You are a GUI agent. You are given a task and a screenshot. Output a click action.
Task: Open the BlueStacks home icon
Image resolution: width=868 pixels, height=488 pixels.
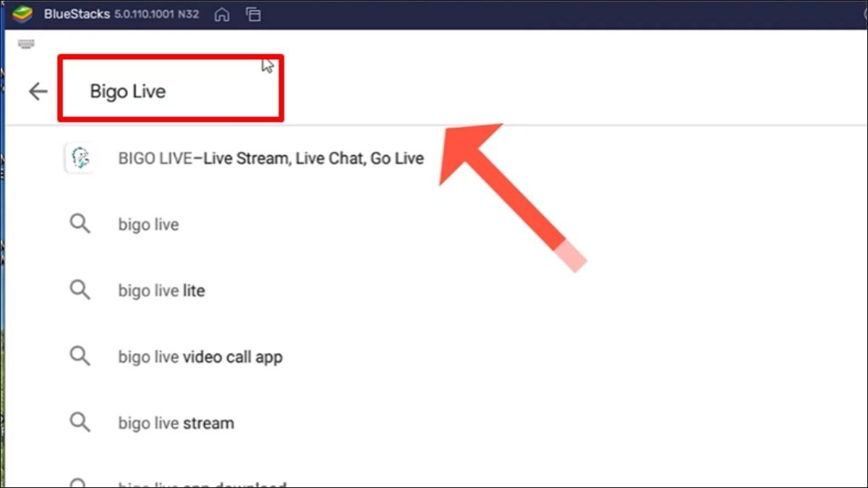coord(222,14)
